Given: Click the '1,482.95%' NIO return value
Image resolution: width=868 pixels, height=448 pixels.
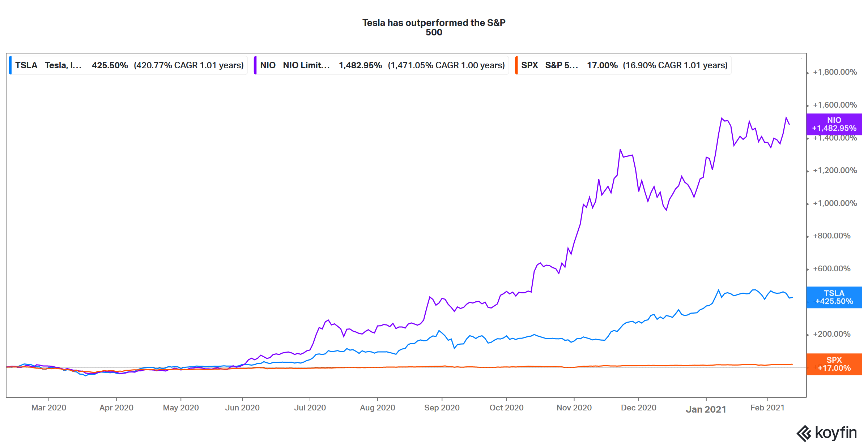Looking at the screenshot, I should [360, 65].
